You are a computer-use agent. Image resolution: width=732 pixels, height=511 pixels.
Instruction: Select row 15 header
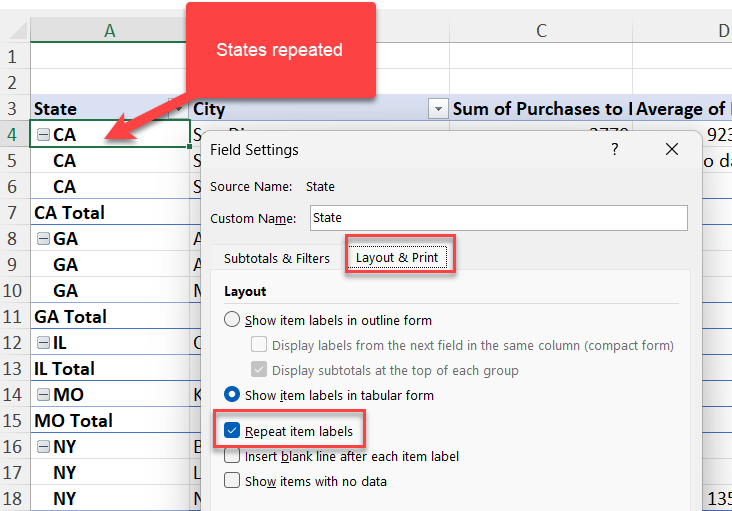point(13,421)
